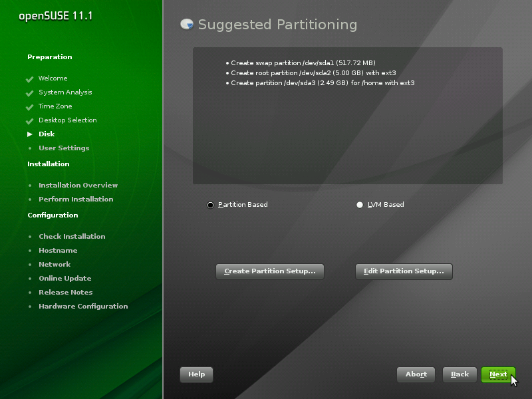Select the Hardware Configuration step
The image size is (532, 399).
(83, 306)
